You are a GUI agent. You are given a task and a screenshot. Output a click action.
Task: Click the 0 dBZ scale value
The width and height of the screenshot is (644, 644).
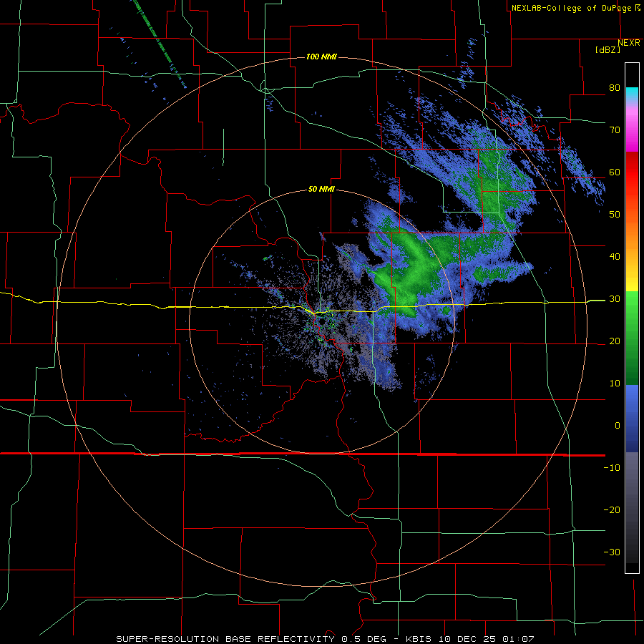pyautogui.click(x=618, y=426)
